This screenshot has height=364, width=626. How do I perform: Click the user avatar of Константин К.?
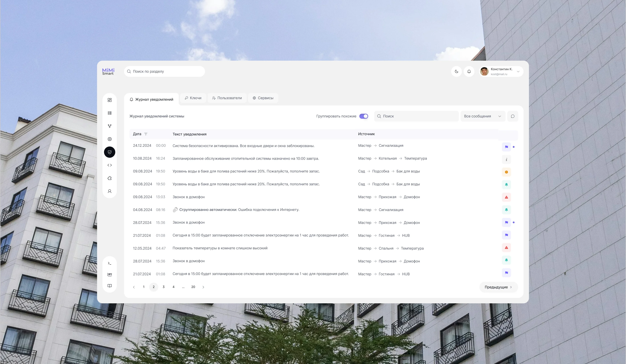point(484,71)
